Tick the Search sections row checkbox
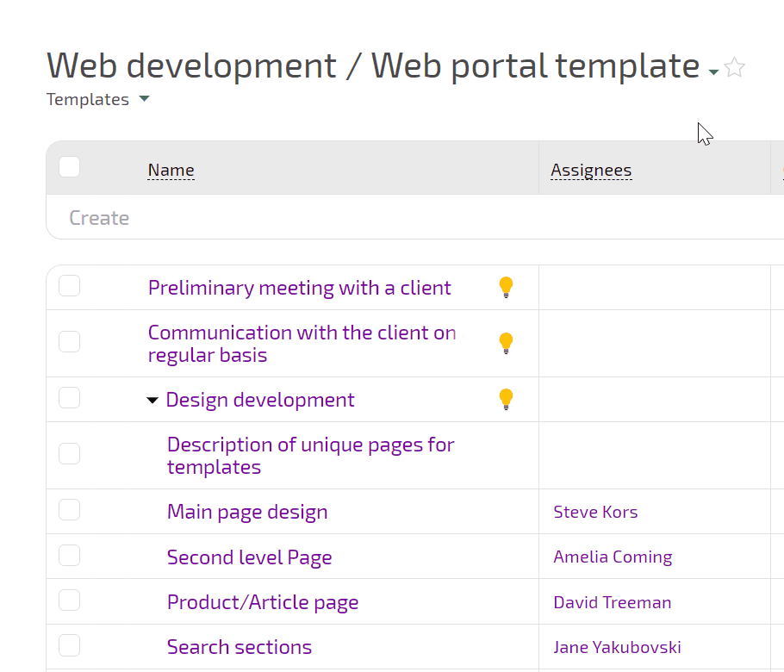 pyautogui.click(x=70, y=645)
